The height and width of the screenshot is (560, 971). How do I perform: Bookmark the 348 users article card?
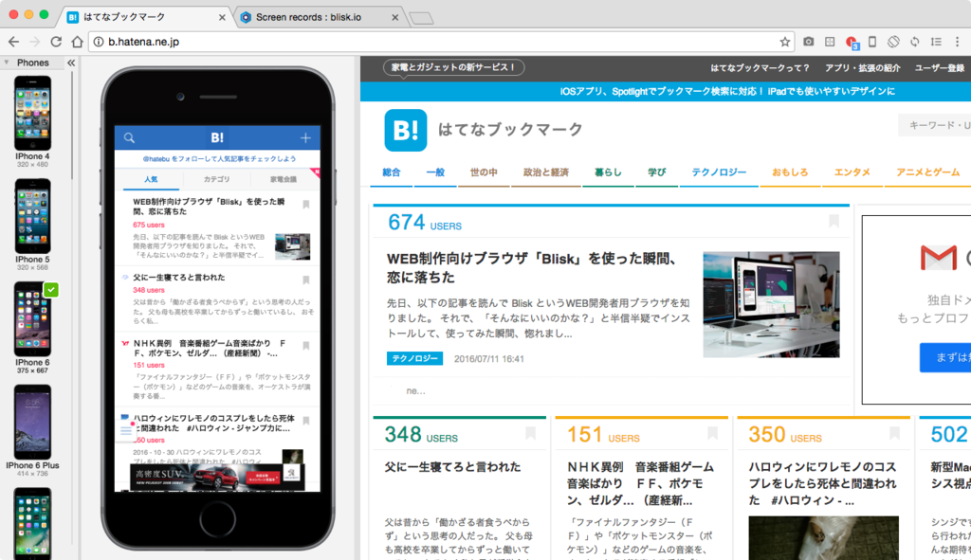point(530,433)
